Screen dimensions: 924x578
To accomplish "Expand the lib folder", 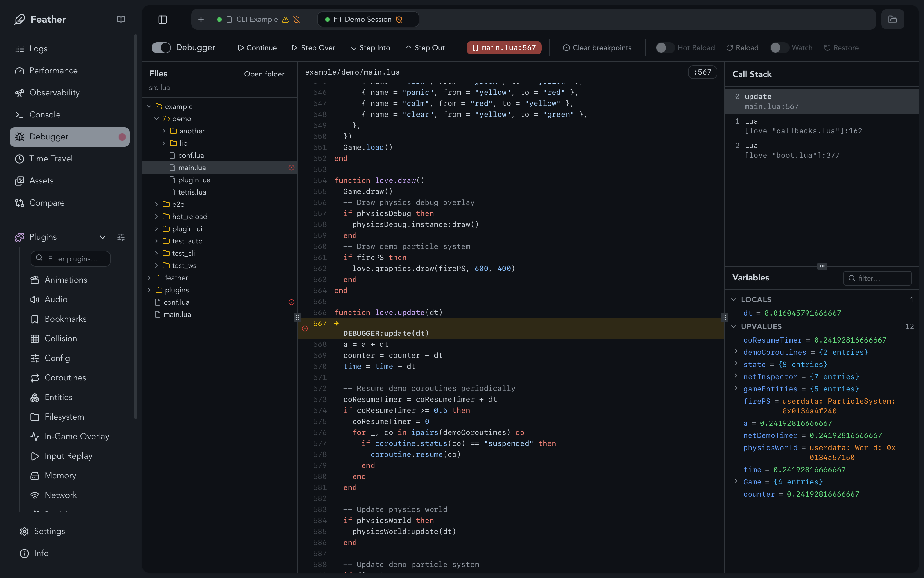I will (164, 143).
